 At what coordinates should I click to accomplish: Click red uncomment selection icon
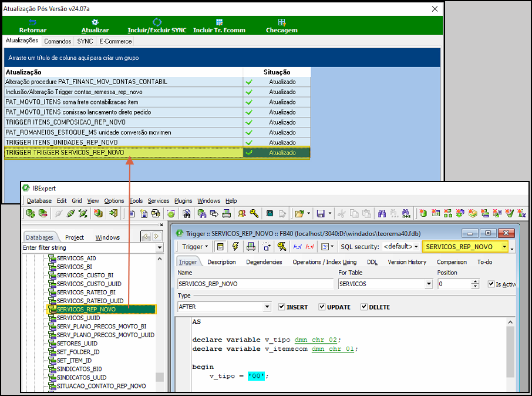309,247
